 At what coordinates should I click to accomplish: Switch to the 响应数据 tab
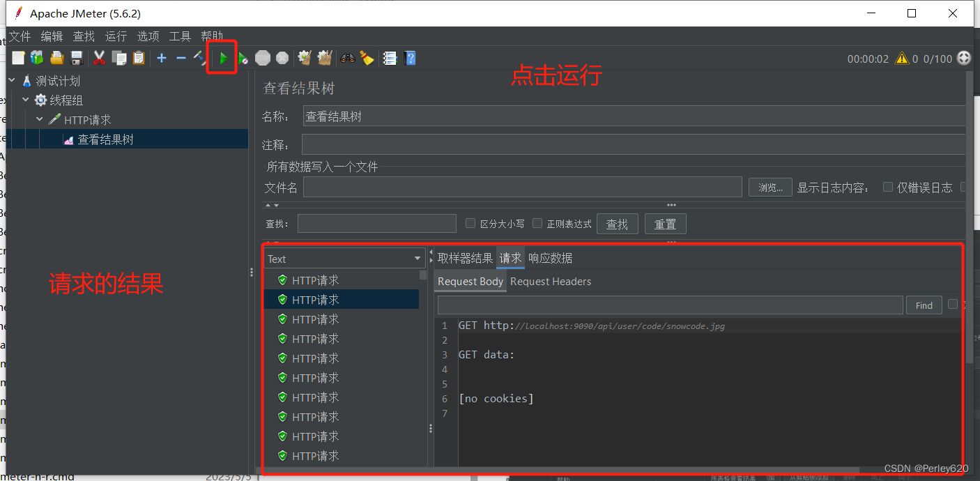click(551, 258)
